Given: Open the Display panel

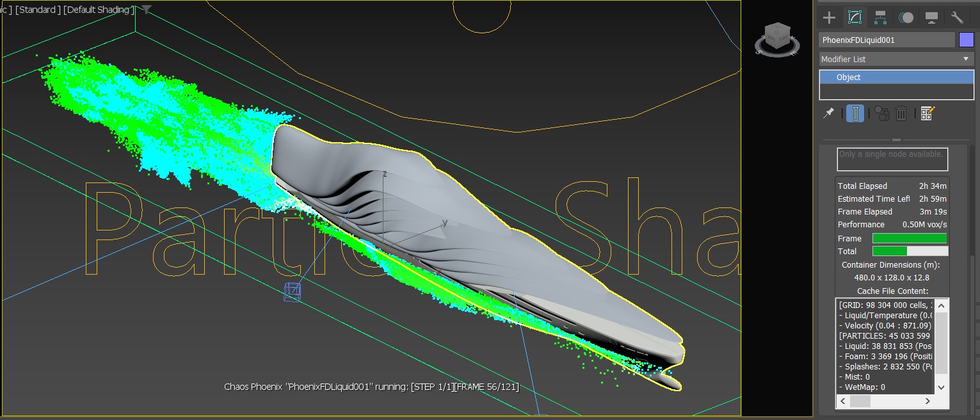Looking at the screenshot, I should [931, 17].
